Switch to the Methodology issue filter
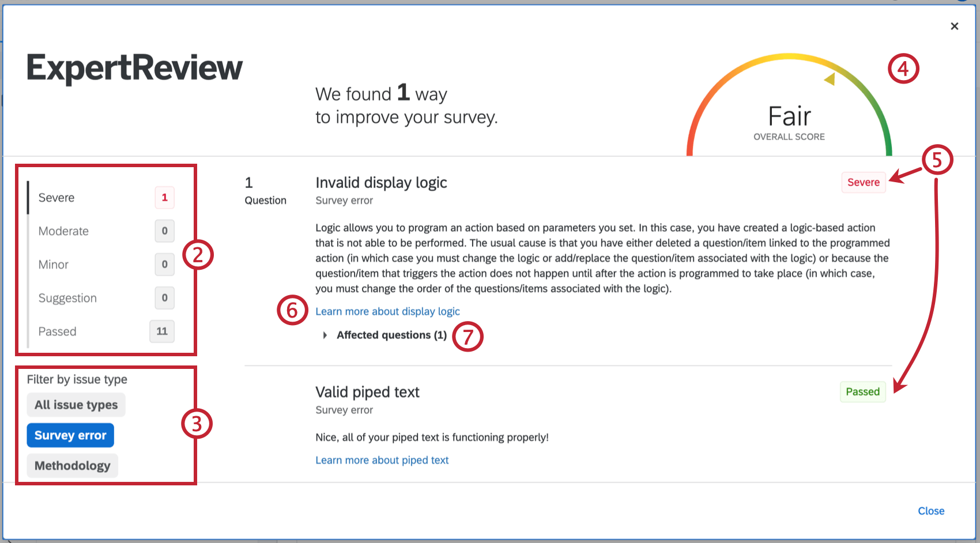Image resolution: width=980 pixels, height=543 pixels. (x=71, y=465)
